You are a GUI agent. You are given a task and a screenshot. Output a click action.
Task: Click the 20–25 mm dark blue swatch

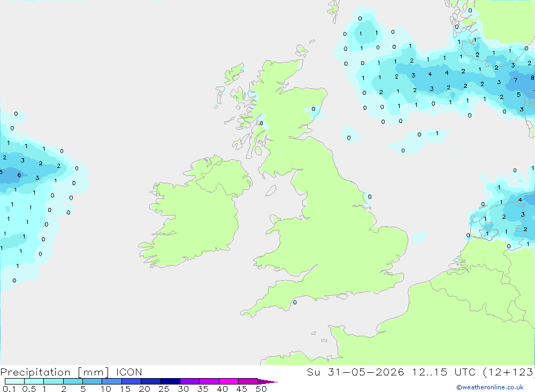tap(151, 381)
